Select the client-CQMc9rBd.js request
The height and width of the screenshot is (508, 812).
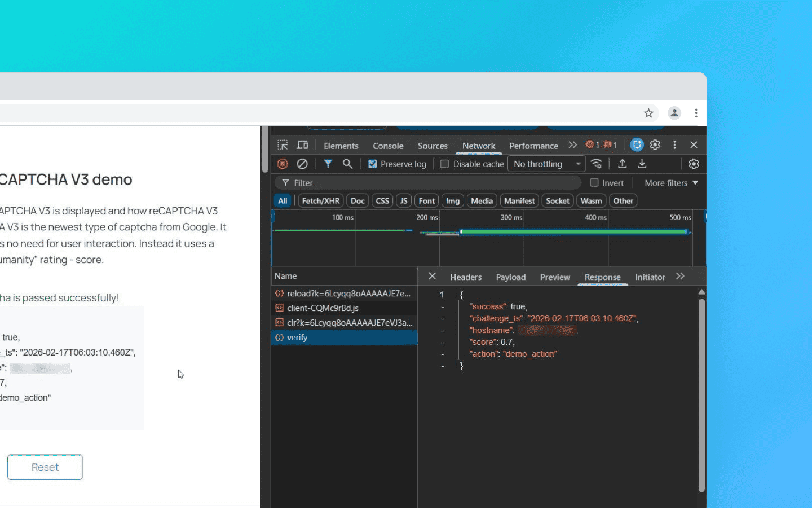click(344, 308)
